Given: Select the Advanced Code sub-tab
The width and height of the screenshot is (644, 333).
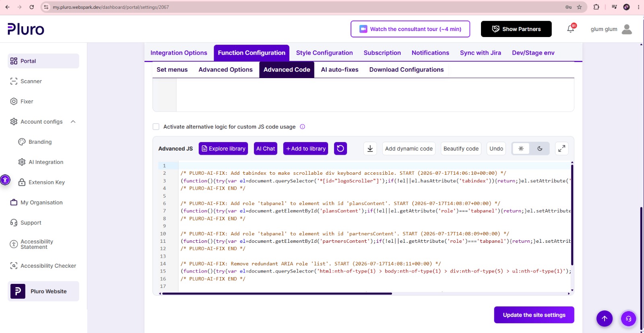Looking at the screenshot, I should [x=287, y=70].
